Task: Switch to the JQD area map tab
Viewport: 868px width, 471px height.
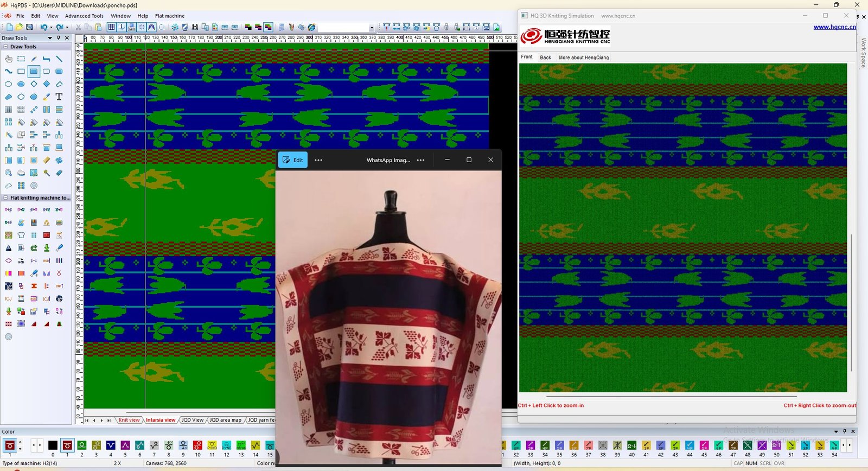Action: [x=226, y=420]
